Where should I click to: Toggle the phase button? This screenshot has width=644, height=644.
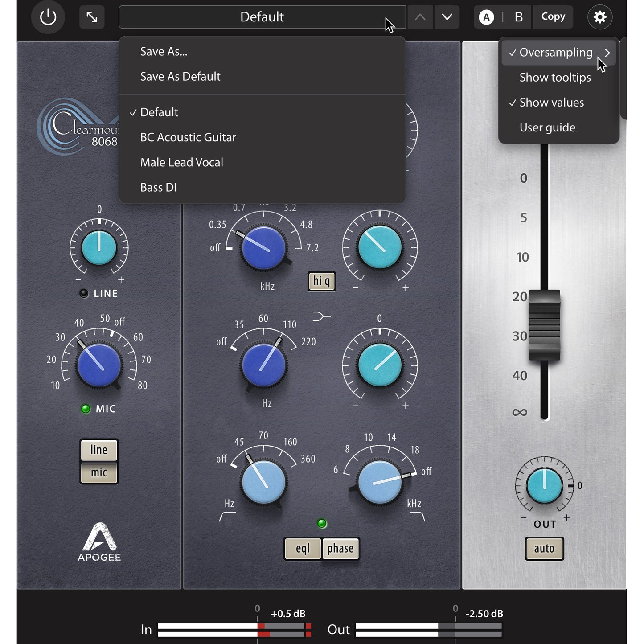[x=340, y=549]
